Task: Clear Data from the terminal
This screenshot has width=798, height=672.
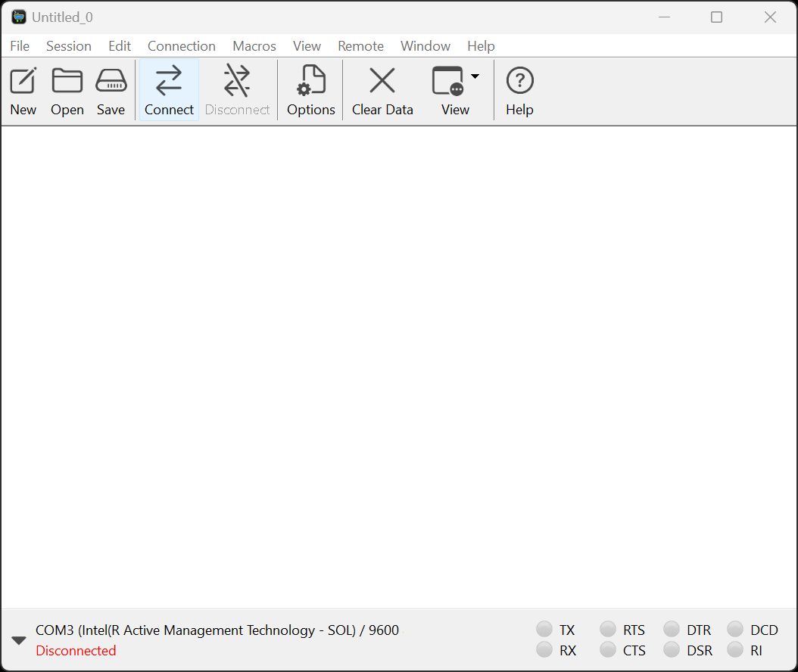Action: coord(382,90)
